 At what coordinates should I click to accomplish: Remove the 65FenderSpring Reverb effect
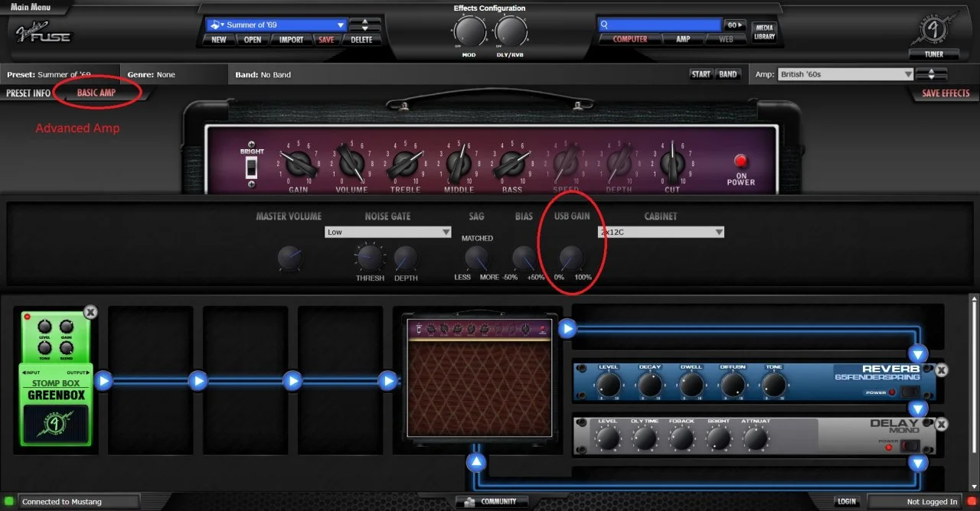coord(941,369)
